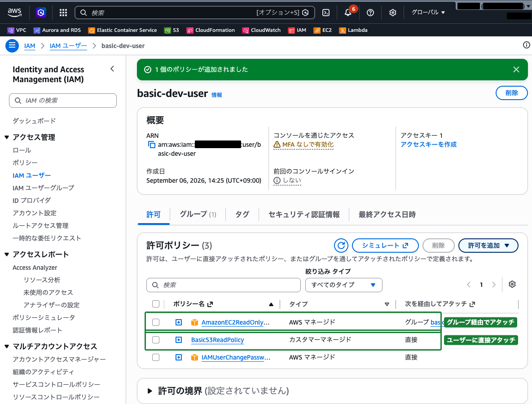Viewport: 532px width, 404px height.
Task: Copy the user ARN
Action: coord(151,145)
